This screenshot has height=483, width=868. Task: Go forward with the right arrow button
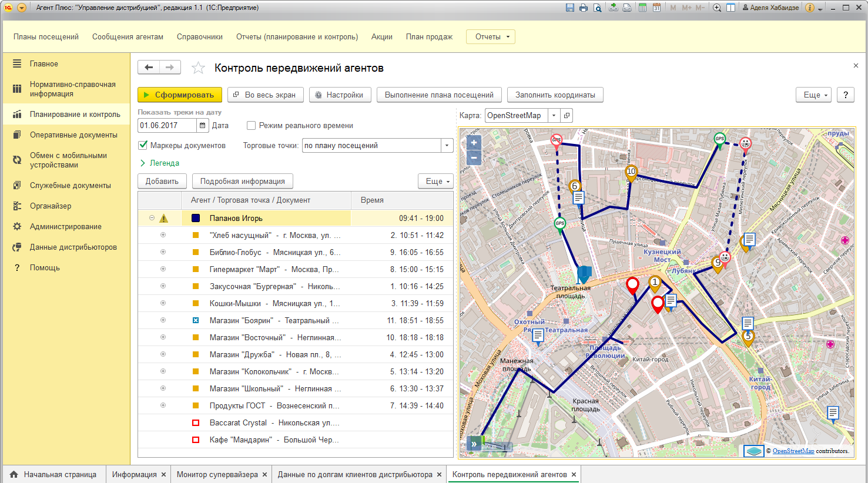click(170, 68)
